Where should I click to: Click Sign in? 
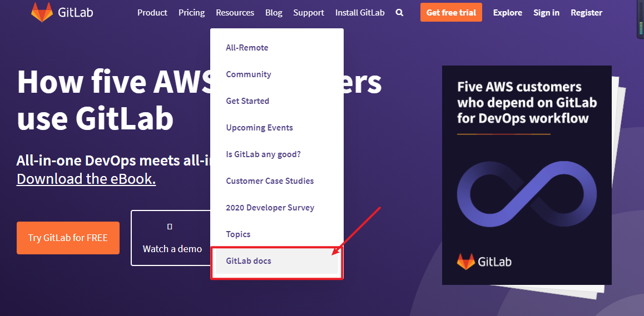(x=546, y=13)
